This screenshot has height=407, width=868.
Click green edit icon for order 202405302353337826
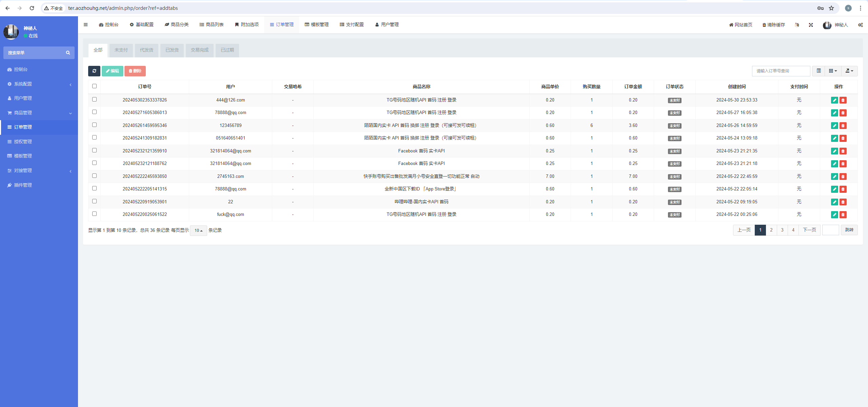(x=834, y=100)
